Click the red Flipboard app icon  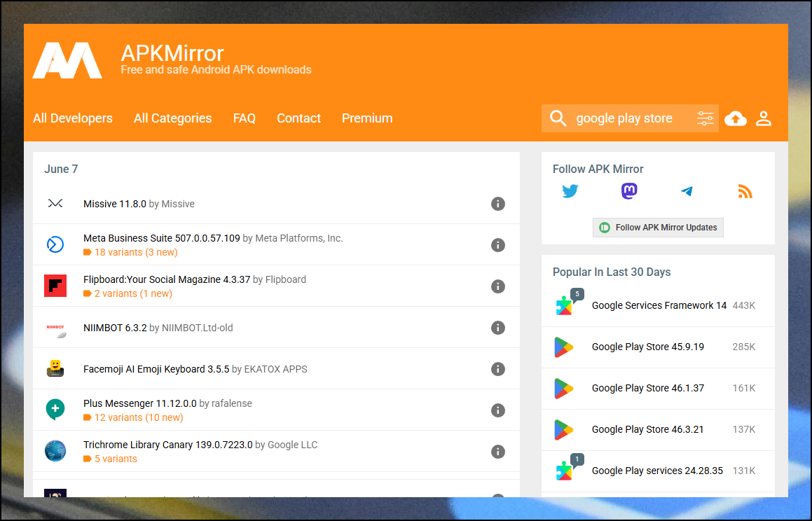point(55,286)
